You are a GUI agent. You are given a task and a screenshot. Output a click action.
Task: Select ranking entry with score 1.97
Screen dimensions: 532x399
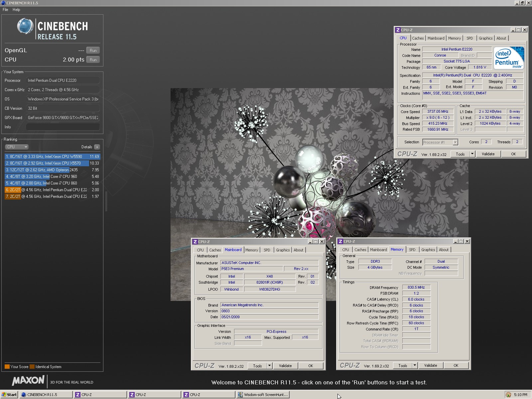coord(52,197)
